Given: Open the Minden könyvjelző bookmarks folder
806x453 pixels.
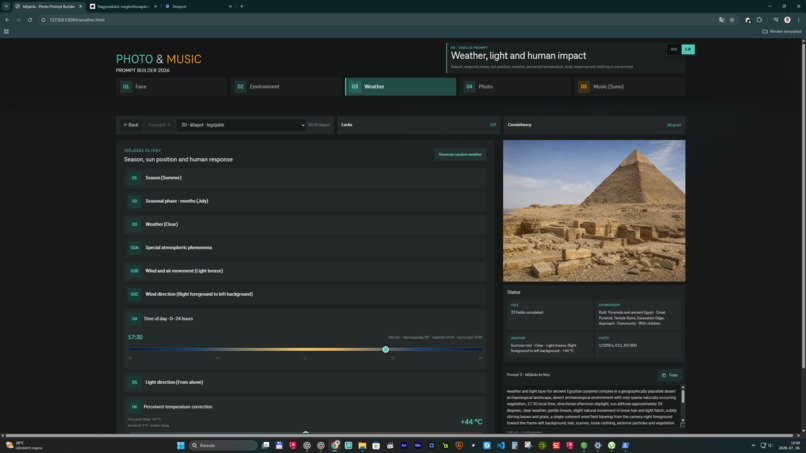Looking at the screenshot, I should [781, 31].
